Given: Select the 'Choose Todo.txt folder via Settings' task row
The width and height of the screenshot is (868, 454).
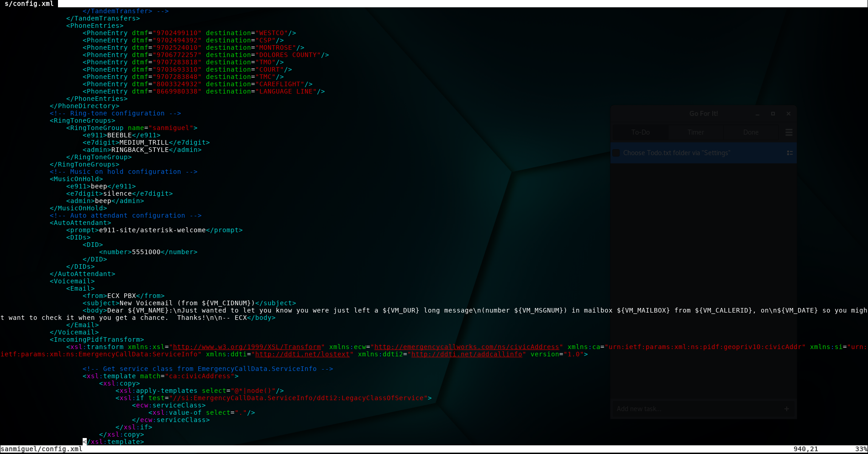Looking at the screenshot, I should tap(704, 153).
